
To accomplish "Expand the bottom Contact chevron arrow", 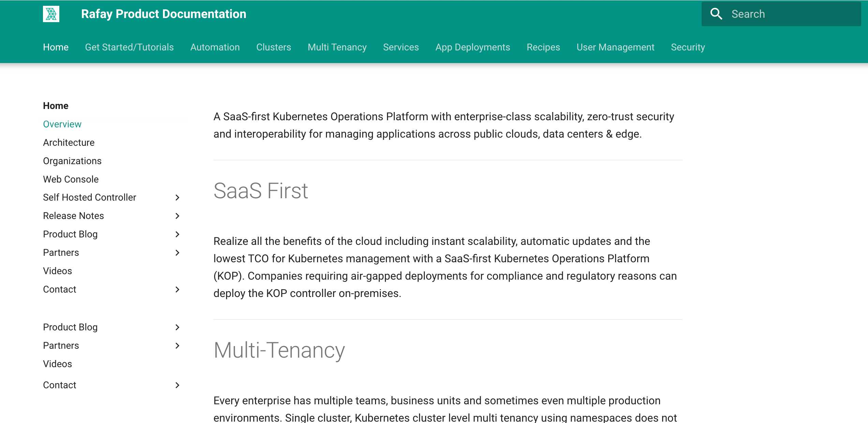I will pos(177,385).
